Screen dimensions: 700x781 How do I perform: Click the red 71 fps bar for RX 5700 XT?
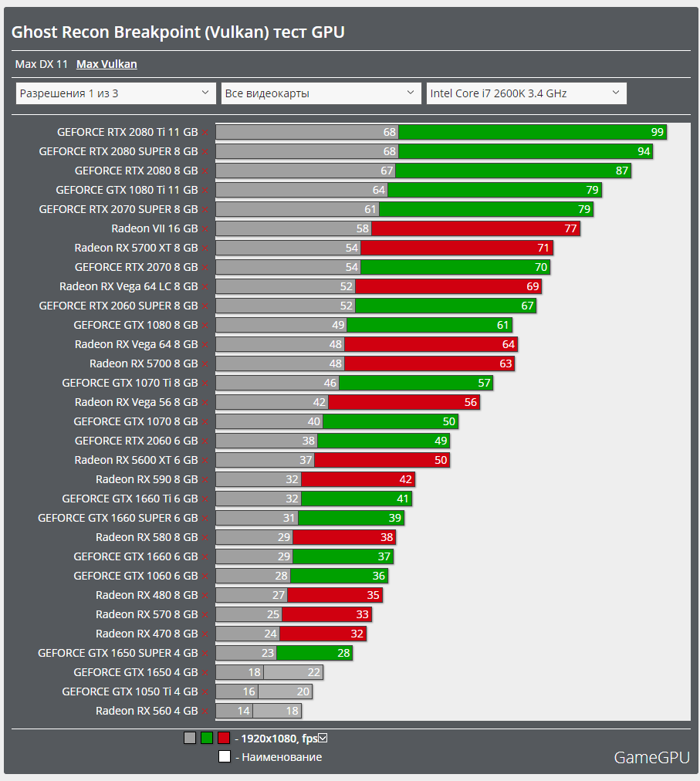point(457,248)
